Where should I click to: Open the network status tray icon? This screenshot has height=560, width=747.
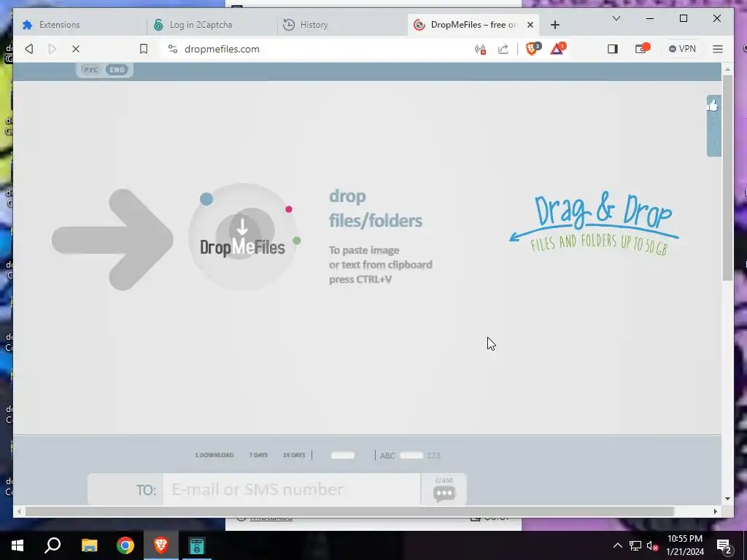tap(635, 545)
